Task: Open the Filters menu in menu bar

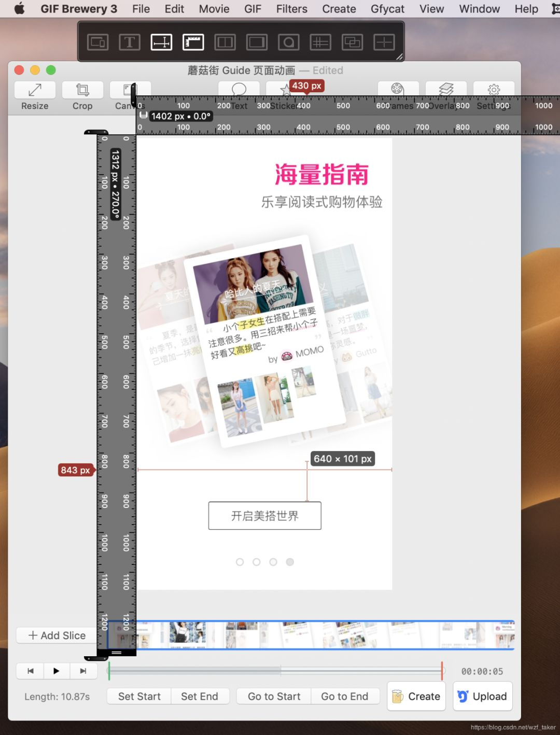Action: click(291, 9)
